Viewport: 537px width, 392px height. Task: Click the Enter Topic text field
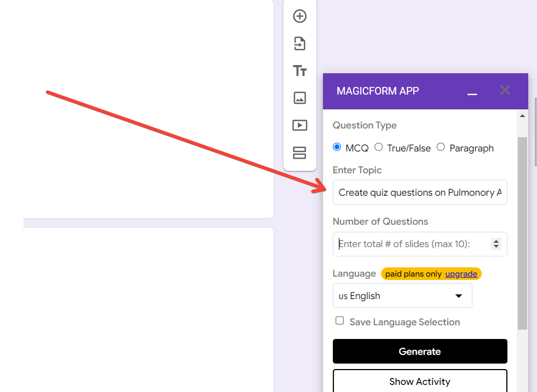[x=420, y=192]
